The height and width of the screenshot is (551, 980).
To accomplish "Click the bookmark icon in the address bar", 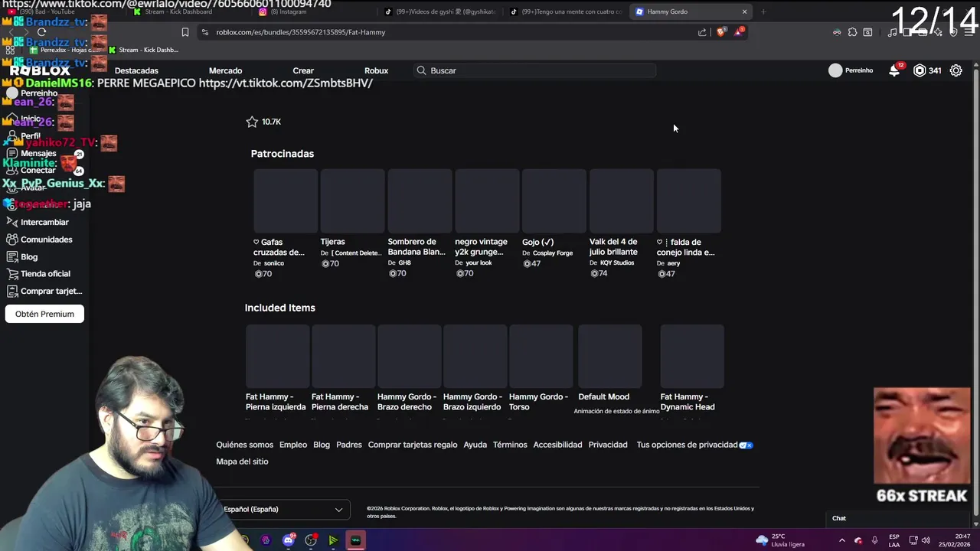I will [185, 32].
